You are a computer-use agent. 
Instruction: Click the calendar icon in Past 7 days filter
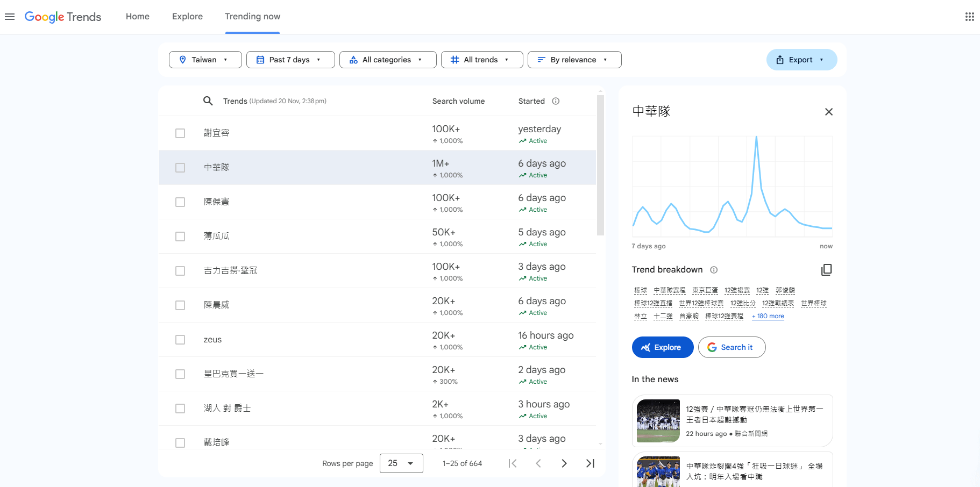click(260, 60)
